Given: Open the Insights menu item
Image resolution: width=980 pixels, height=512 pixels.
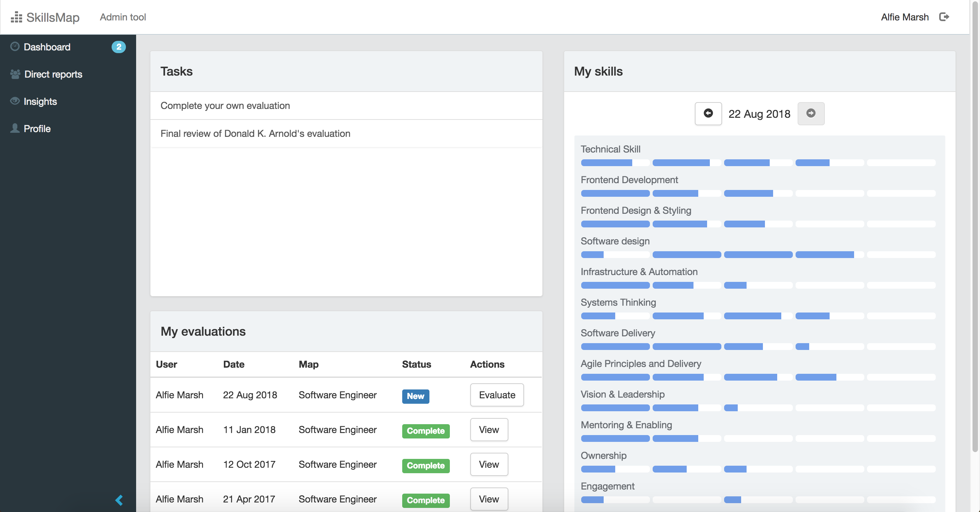Looking at the screenshot, I should 40,101.
